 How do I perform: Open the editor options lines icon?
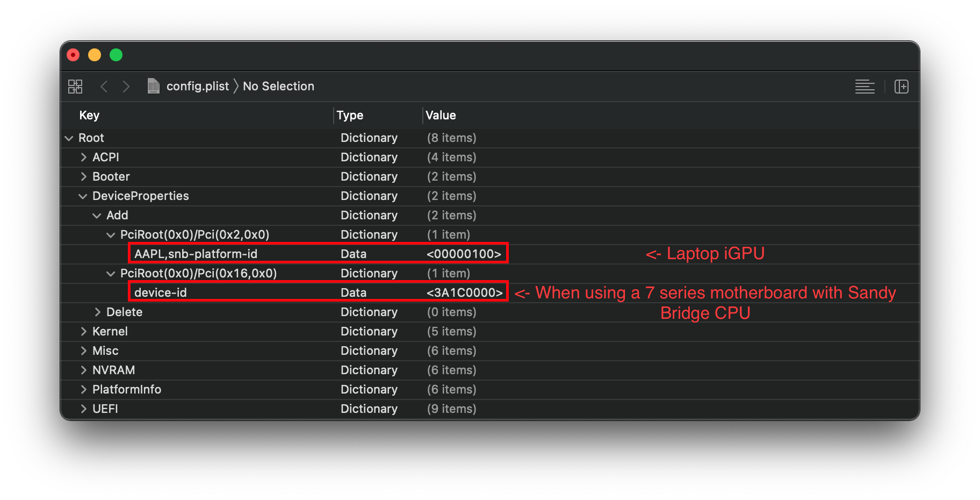864,87
